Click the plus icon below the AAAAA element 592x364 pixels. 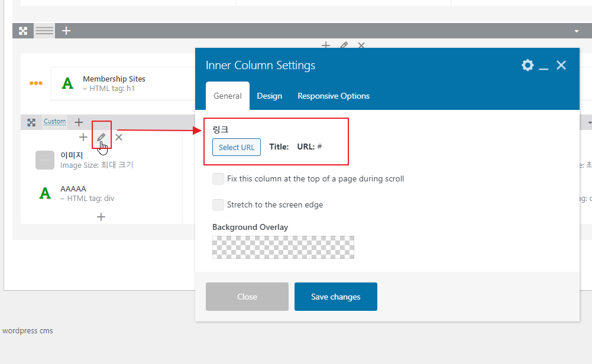pos(101,217)
